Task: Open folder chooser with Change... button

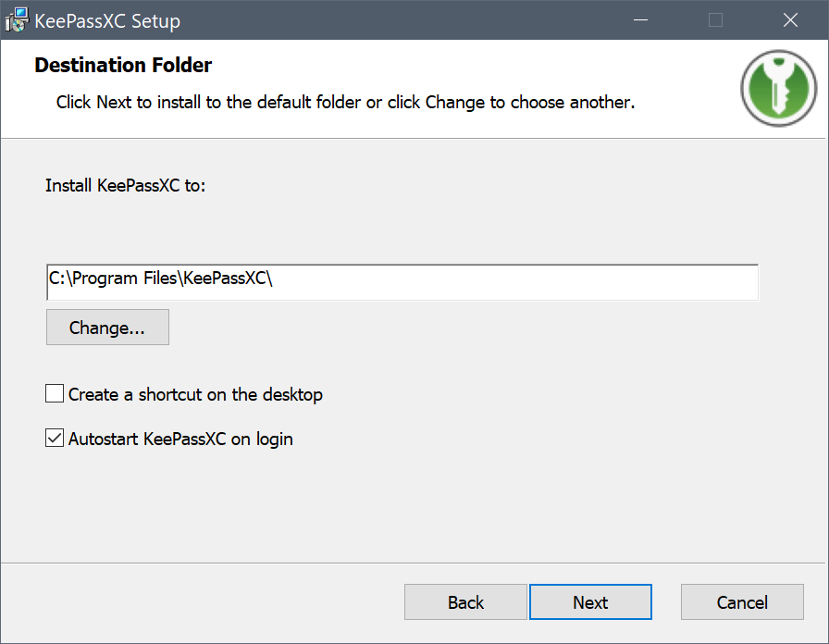Action: (107, 328)
